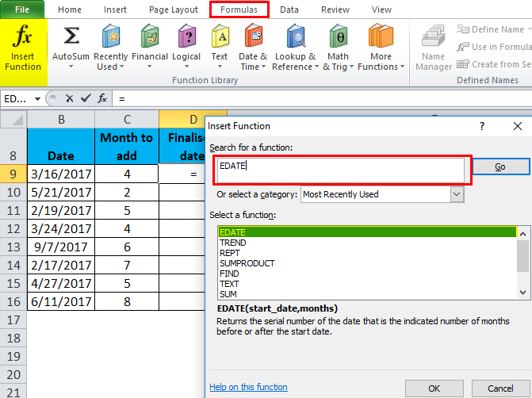The width and height of the screenshot is (532, 398).
Task: Switch to the Home tab
Action: point(70,10)
